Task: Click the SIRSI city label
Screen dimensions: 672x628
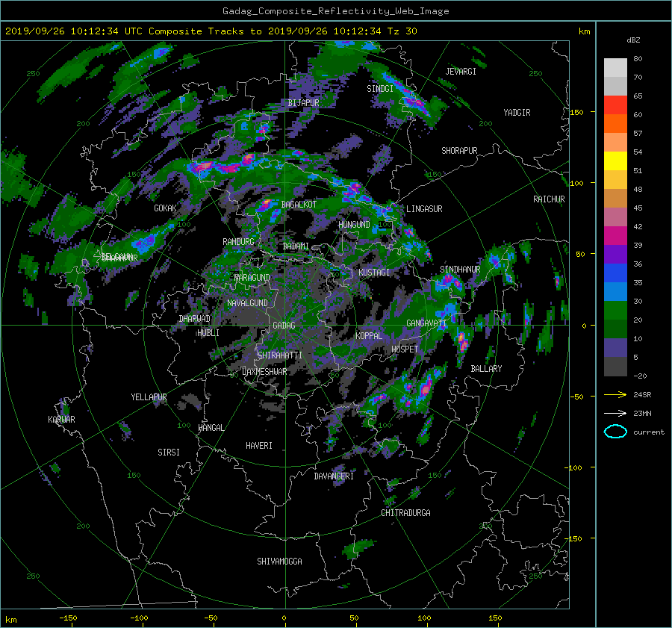Action: [x=169, y=453]
